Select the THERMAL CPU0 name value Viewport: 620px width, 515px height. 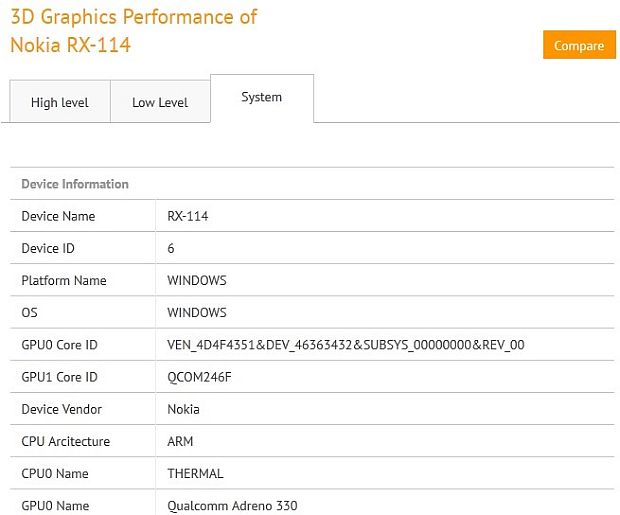(x=195, y=473)
